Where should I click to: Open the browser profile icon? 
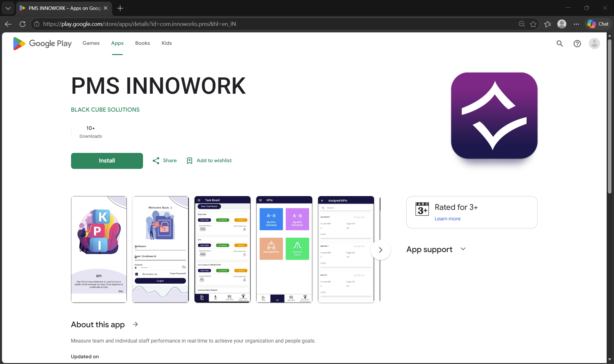pos(562,24)
